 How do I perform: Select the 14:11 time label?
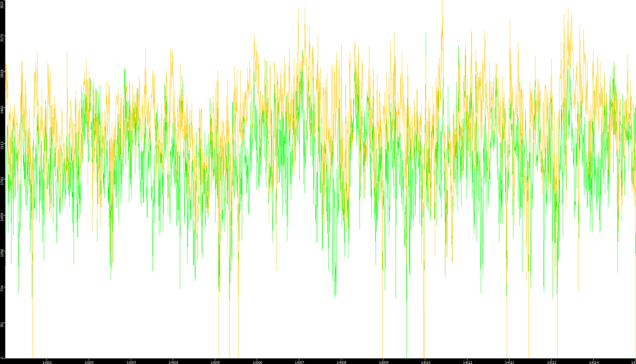pyautogui.click(x=467, y=362)
